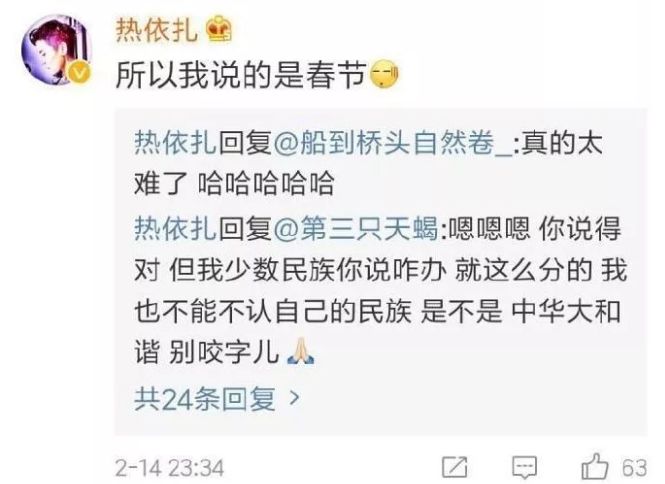Tap the crown membership icon beside username
The height and width of the screenshot is (484, 665).
pos(219,29)
